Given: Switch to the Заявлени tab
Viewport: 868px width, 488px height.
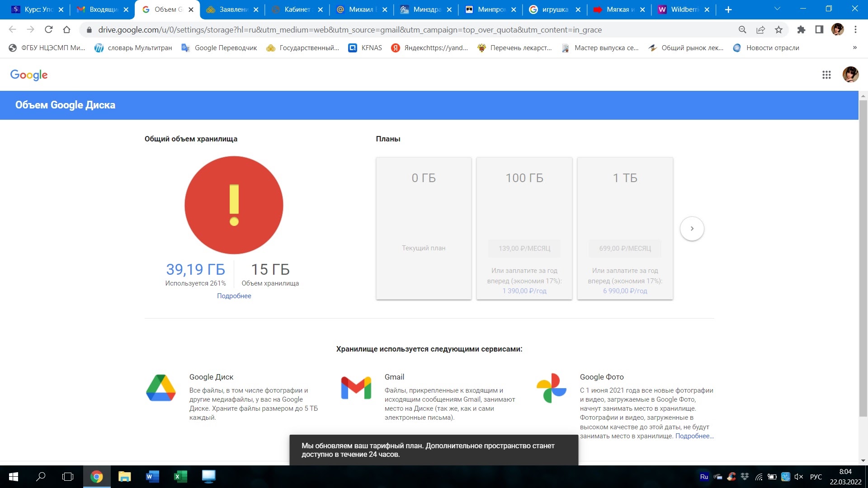Looking at the screenshot, I should click(x=232, y=9).
